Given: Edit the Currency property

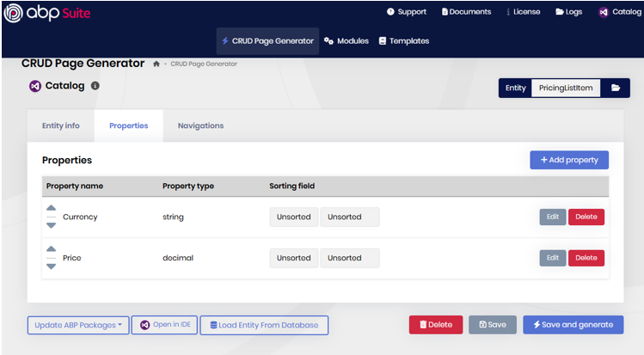Looking at the screenshot, I should pos(552,217).
